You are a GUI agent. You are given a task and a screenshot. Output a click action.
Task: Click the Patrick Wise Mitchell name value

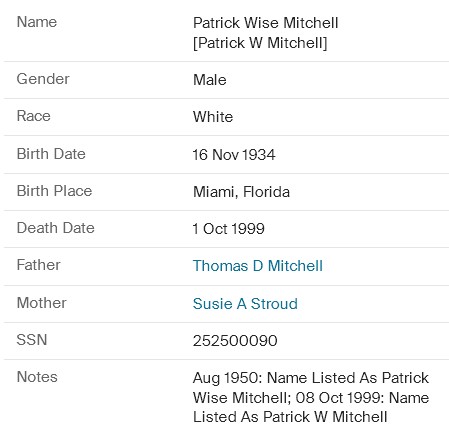coord(266,23)
